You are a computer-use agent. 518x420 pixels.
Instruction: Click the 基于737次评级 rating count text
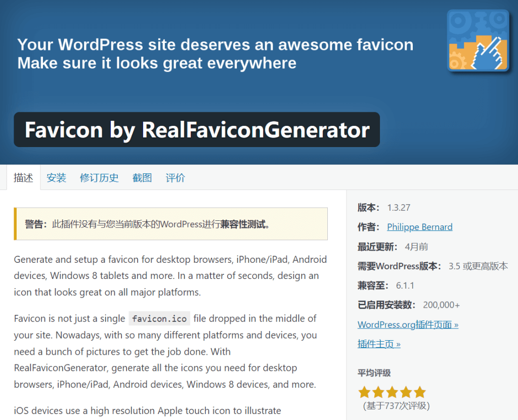[396, 406]
